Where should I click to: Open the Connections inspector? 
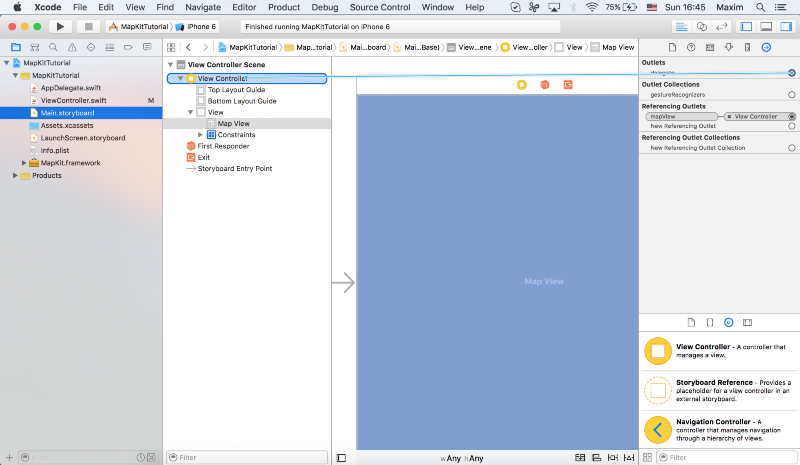(766, 47)
